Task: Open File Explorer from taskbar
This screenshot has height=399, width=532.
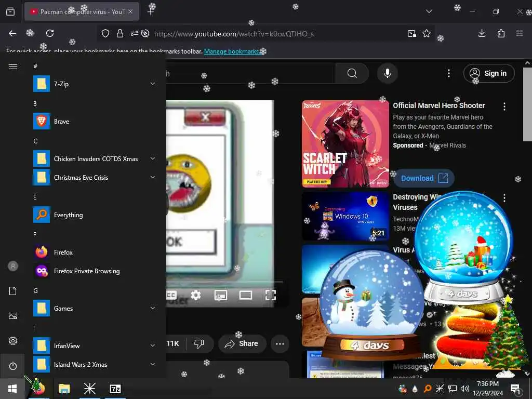Action: point(64,389)
